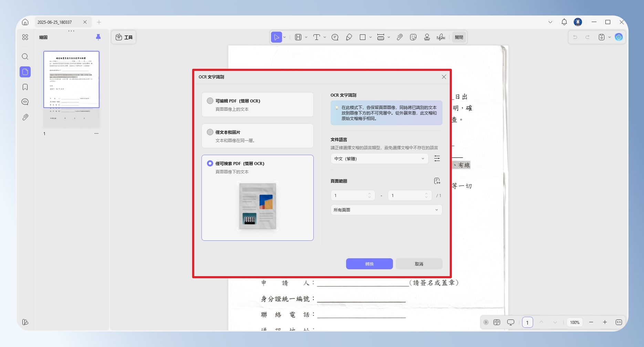Click the signature tool icon

(x=441, y=37)
